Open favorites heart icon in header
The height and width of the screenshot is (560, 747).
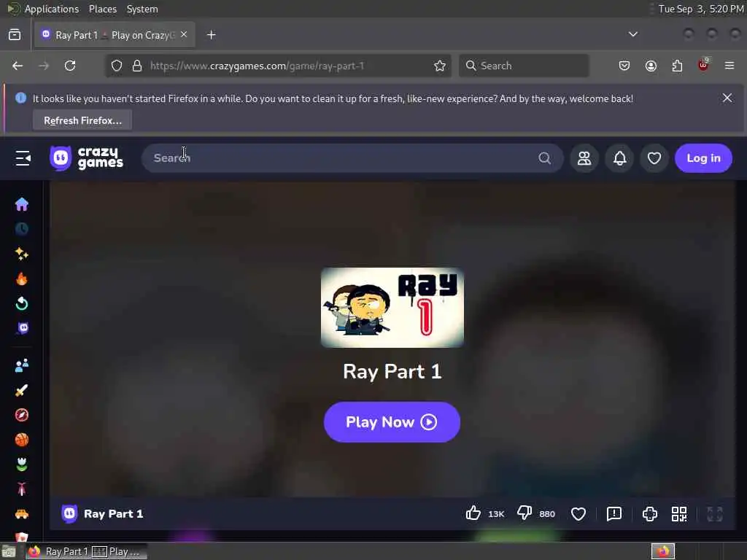[x=654, y=158]
